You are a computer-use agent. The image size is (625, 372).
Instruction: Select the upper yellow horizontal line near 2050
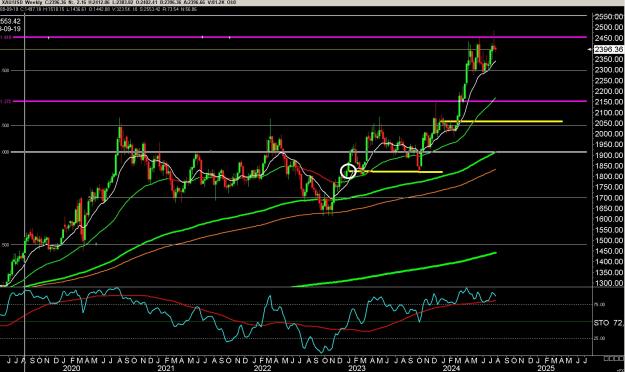coord(502,121)
